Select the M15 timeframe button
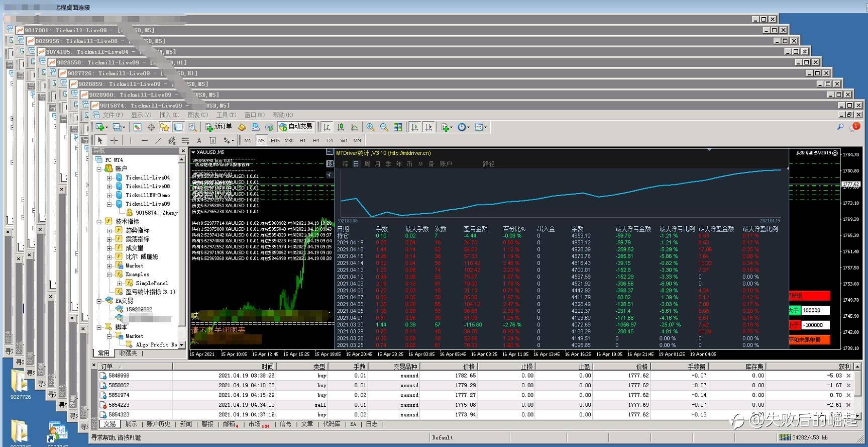The width and height of the screenshot is (868, 447). 275,141
